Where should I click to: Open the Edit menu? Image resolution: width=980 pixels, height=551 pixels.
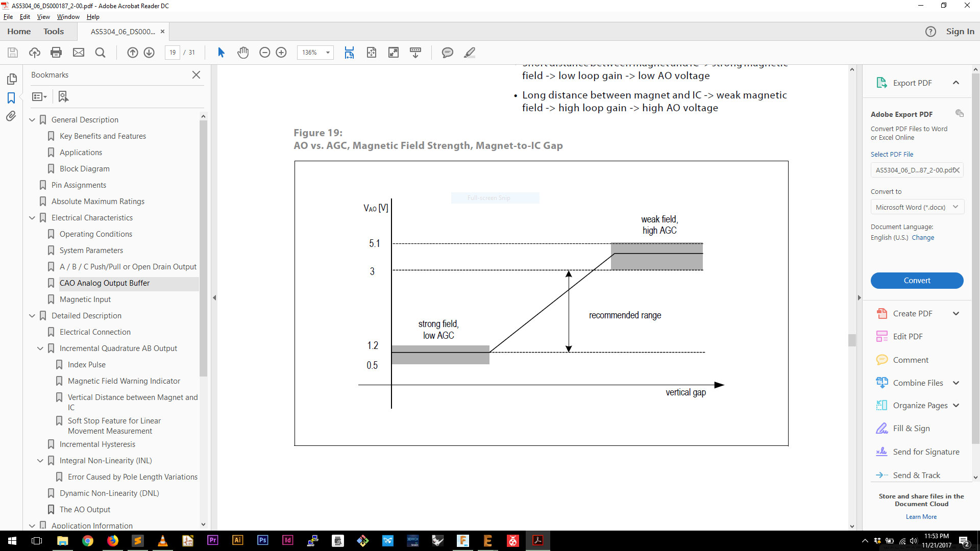pyautogui.click(x=24, y=17)
